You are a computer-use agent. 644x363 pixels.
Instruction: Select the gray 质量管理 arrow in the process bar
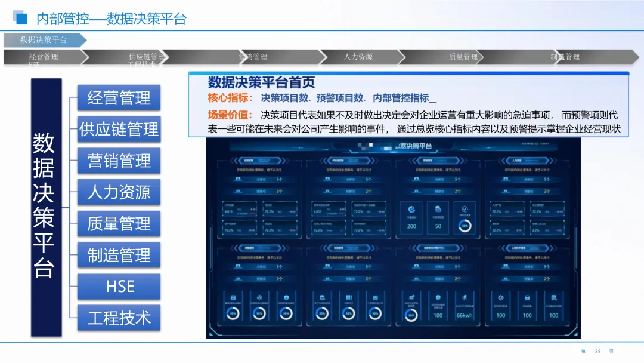pos(441,57)
